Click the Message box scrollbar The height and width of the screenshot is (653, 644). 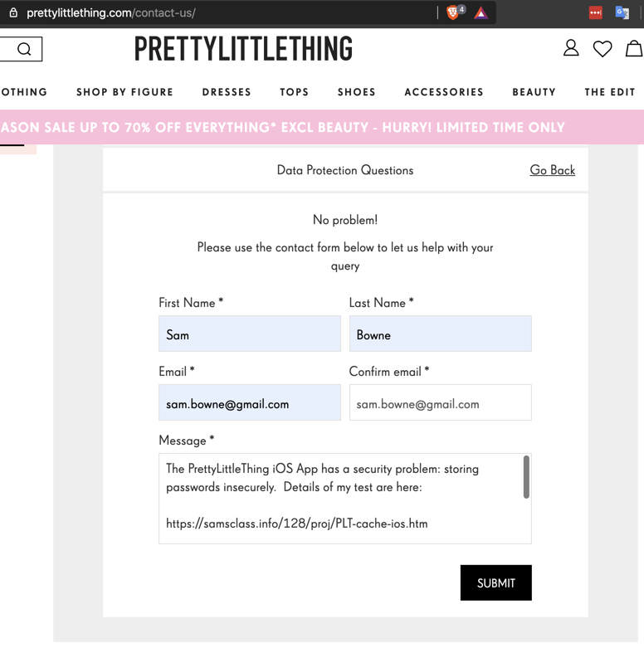(526, 478)
